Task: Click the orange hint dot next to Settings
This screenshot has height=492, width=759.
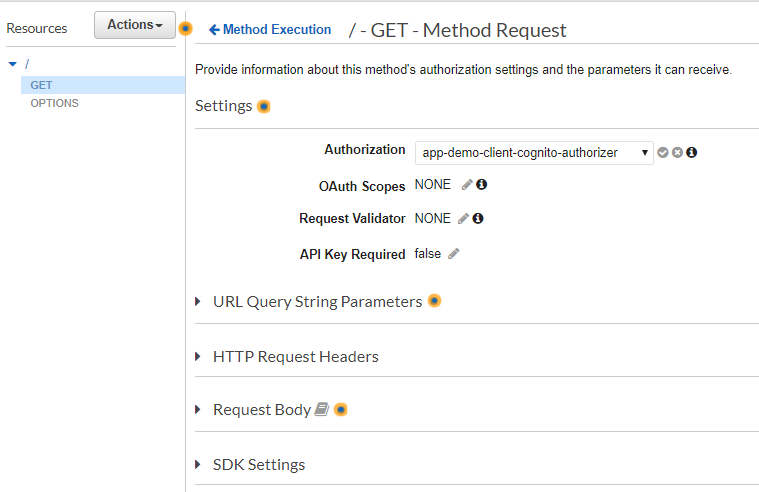Action: [264, 106]
